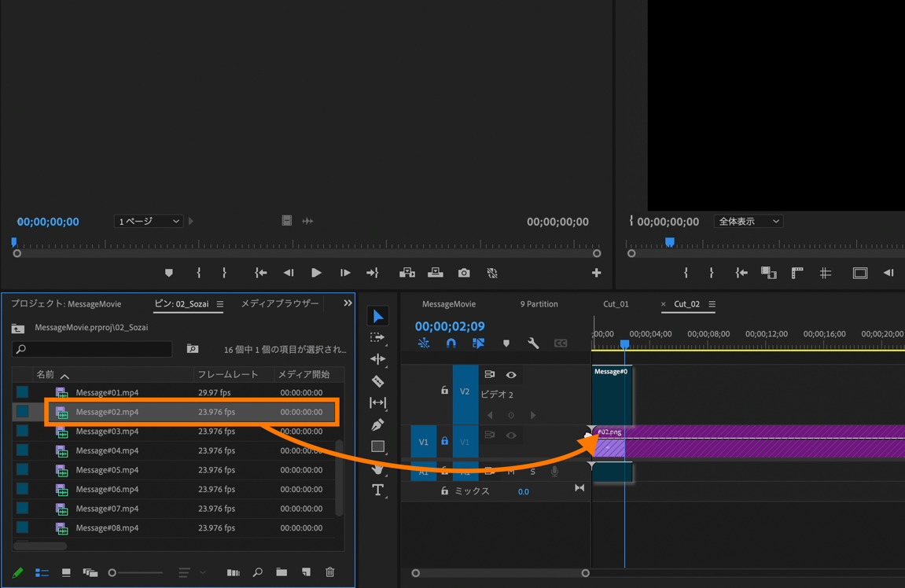Open the 1ページ page dropdown

[149, 222]
